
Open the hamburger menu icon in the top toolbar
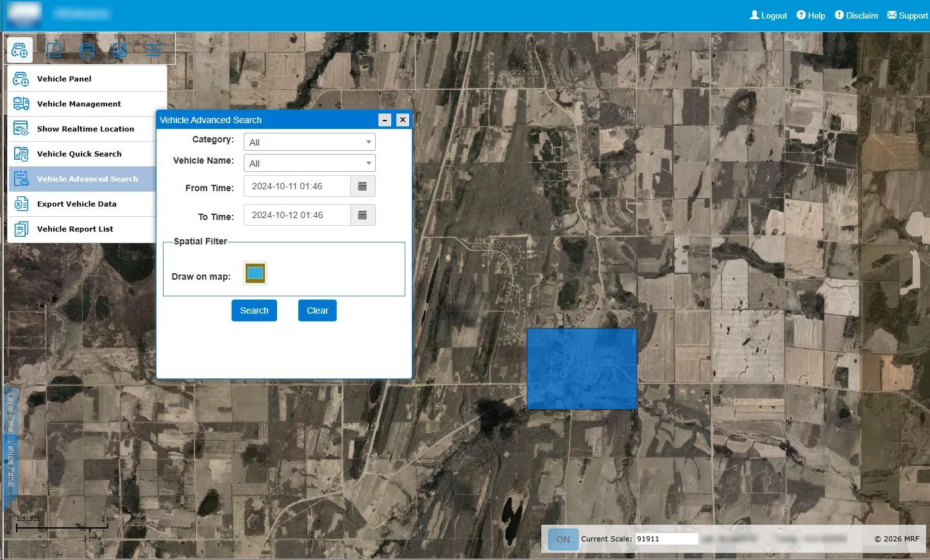point(153,49)
